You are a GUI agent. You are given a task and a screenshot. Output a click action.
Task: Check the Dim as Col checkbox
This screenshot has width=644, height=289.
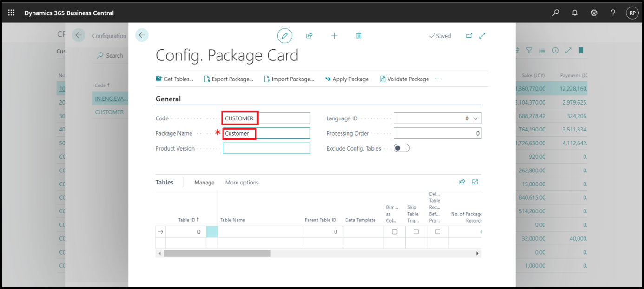pyautogui.click(x=394, y=231)
